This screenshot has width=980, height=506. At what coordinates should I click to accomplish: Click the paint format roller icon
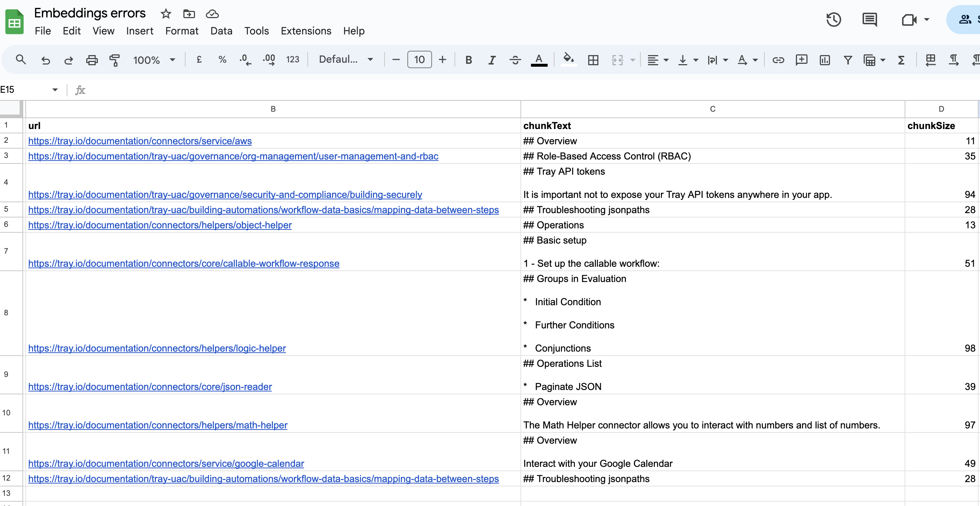pos(115,60)
